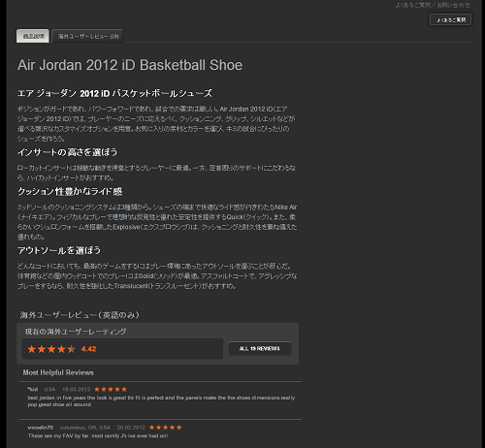Click the 4.42 rating score
Image resolution: width=485 pixels, height=448 pixels.
(88, 349)
